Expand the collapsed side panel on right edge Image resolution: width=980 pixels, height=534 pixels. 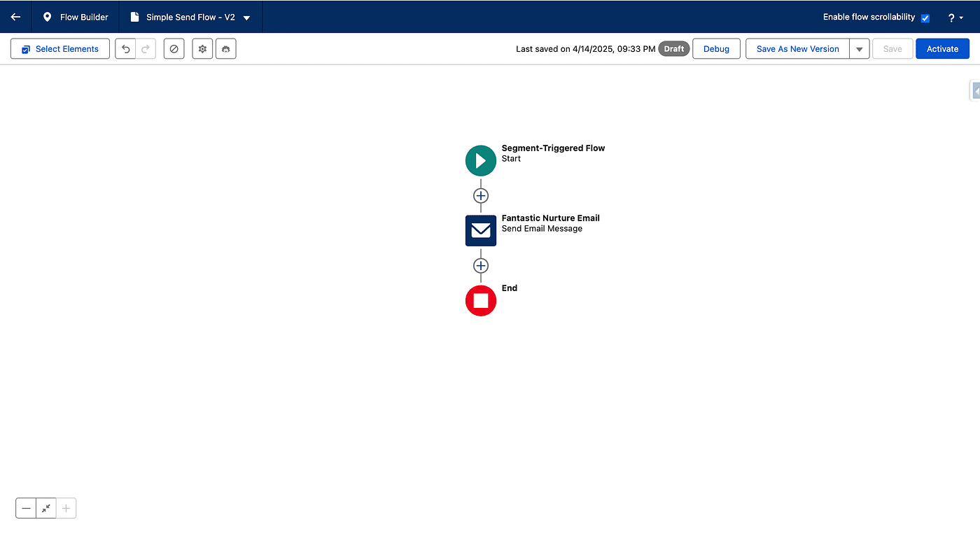pos(975,90)
